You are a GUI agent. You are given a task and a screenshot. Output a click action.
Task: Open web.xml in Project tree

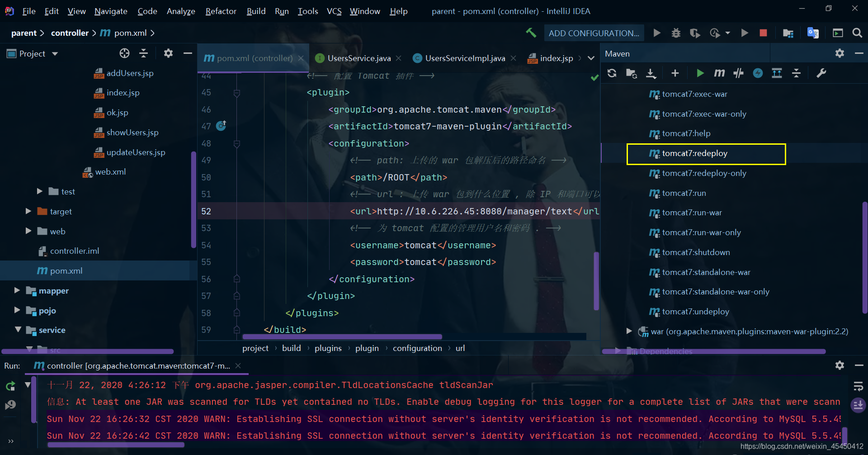[110, 171]
